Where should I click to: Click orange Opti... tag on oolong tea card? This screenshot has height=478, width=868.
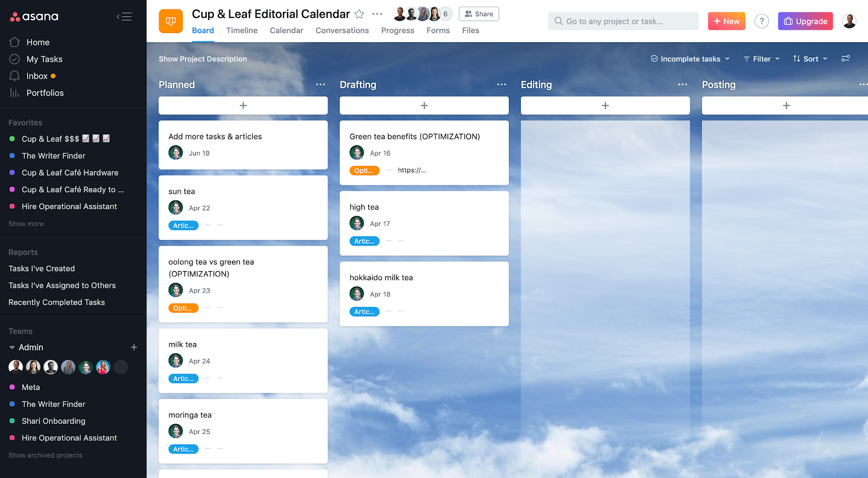[183, 308]
